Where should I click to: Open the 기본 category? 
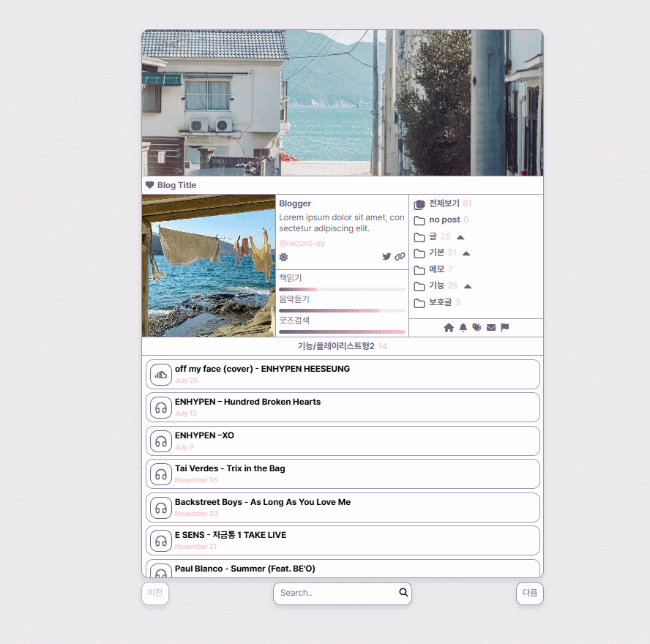[436, 252]
